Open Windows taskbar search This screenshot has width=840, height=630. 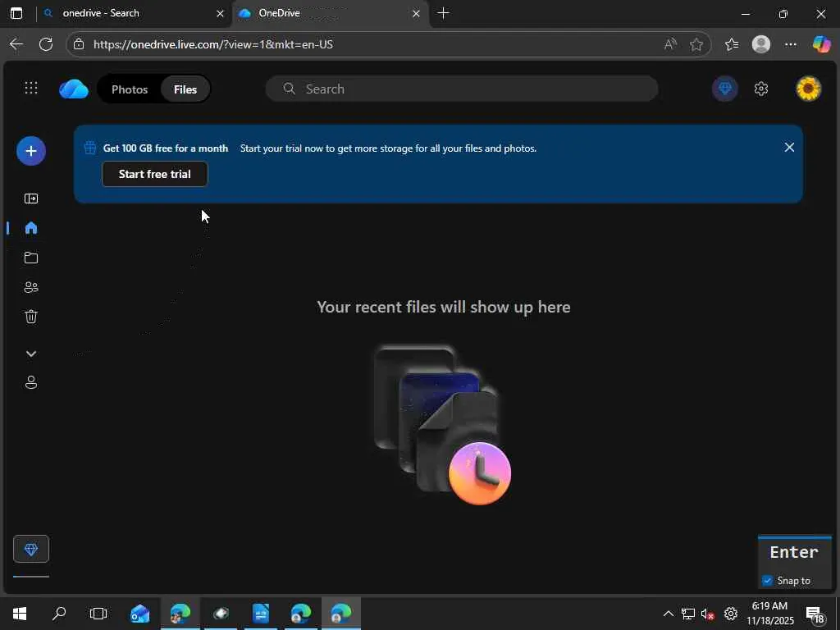(x=59, y=614)
